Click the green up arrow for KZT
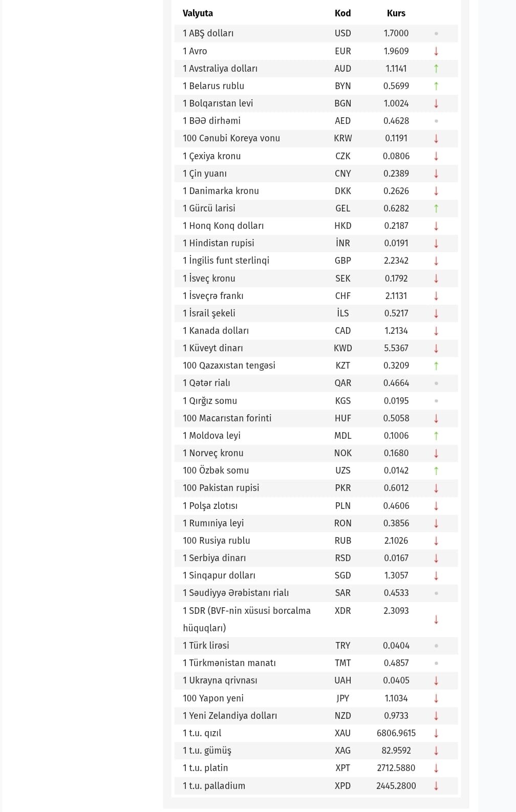Screen dimensions: 516x812 click(436, 366)
